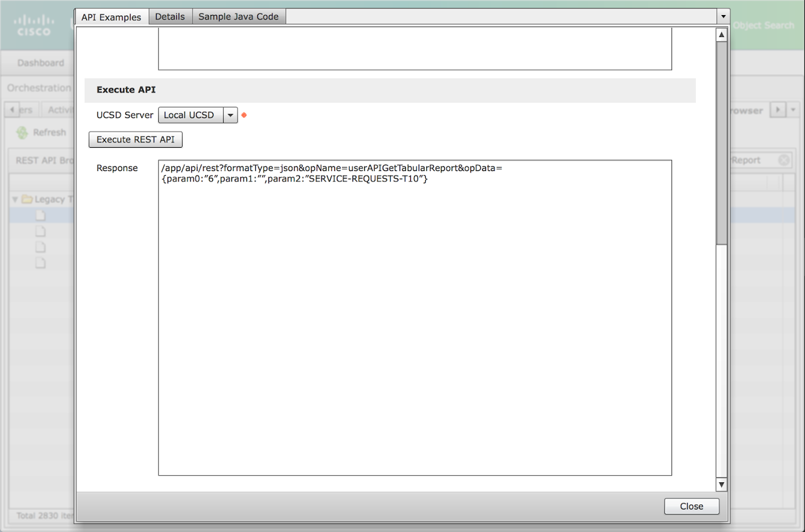Screen dimensions: 805x532
Task: Switch to the Details tab
Action: (x=170, y=17)
